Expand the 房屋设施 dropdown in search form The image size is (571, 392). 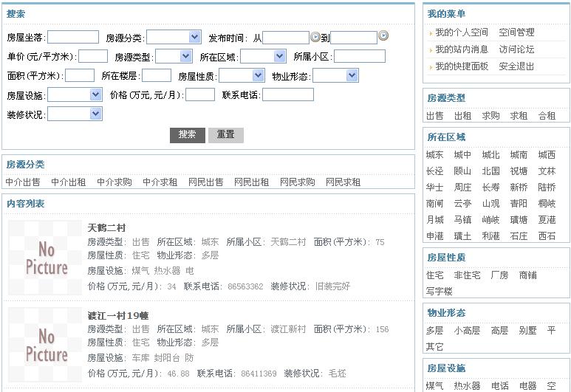point(75,95)
